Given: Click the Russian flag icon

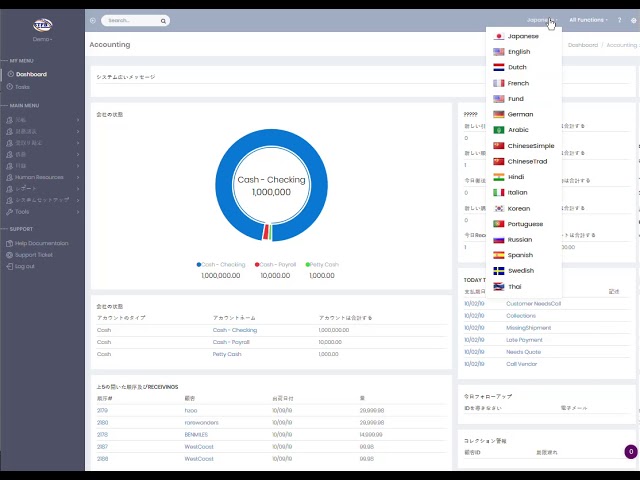Looking at the screenshot, I should tap(499, 240).
